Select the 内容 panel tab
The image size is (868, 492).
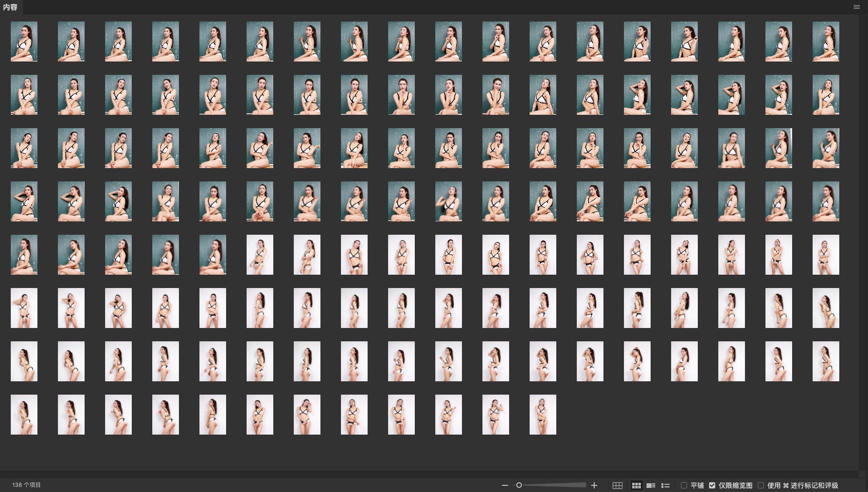click(10, 7)
